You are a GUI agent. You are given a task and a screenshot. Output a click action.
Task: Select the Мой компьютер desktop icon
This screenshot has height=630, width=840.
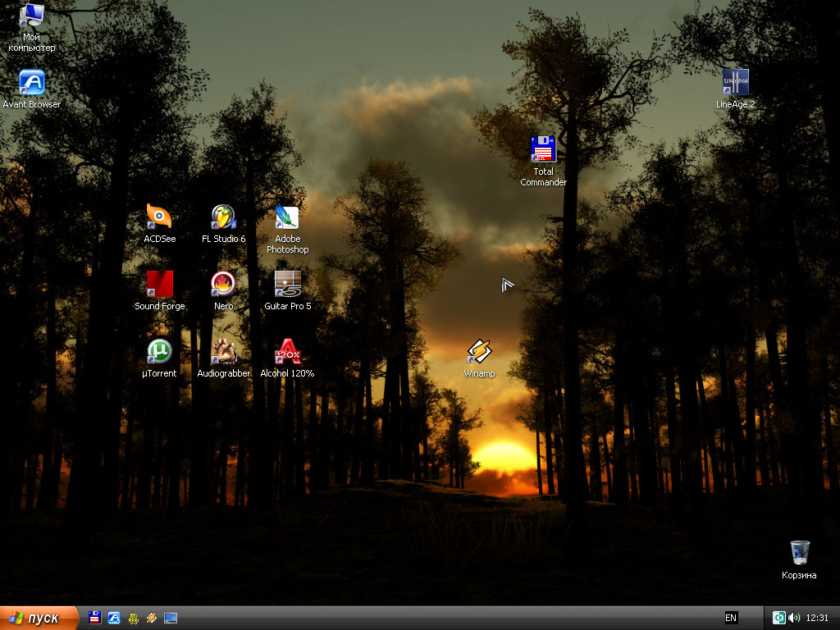pos(32,16)
